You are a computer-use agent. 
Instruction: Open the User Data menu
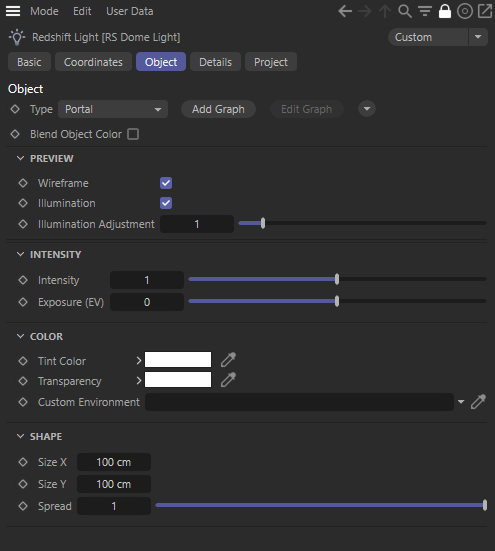click(130, 11)
